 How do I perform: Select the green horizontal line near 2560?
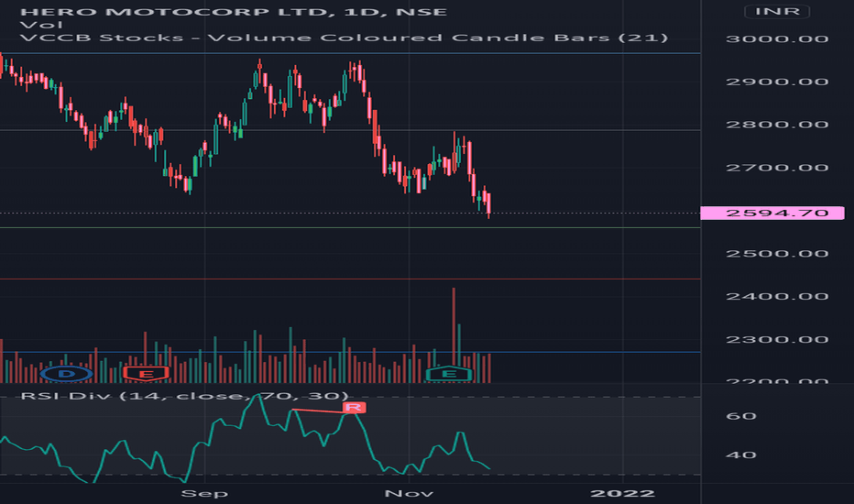(350, 228)
